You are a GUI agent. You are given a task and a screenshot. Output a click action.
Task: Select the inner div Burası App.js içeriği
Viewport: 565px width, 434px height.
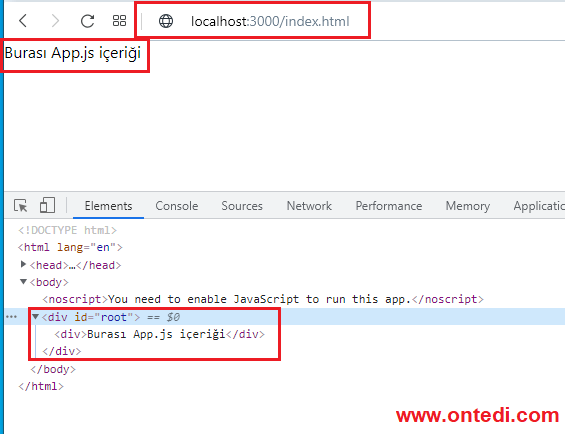point(160,334)
